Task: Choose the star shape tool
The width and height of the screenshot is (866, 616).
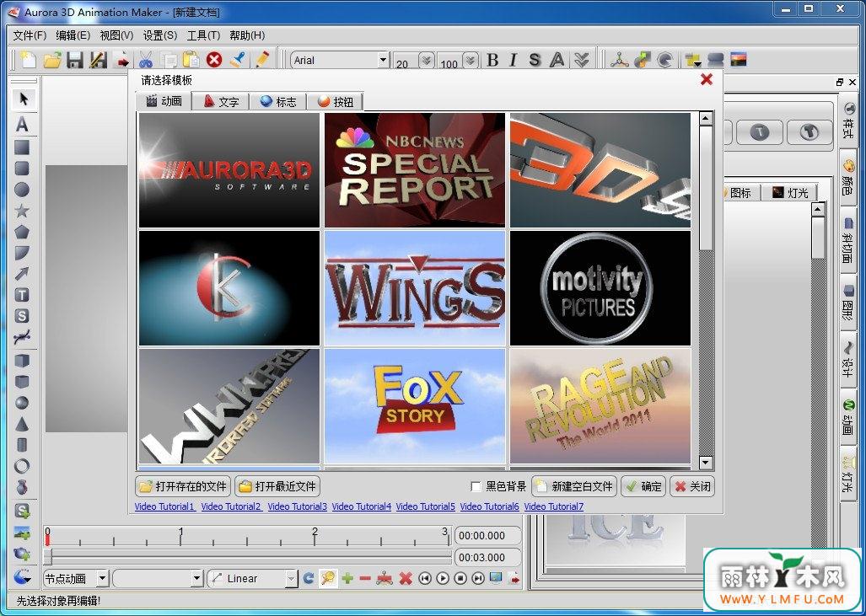Action: tap(22, 211)
